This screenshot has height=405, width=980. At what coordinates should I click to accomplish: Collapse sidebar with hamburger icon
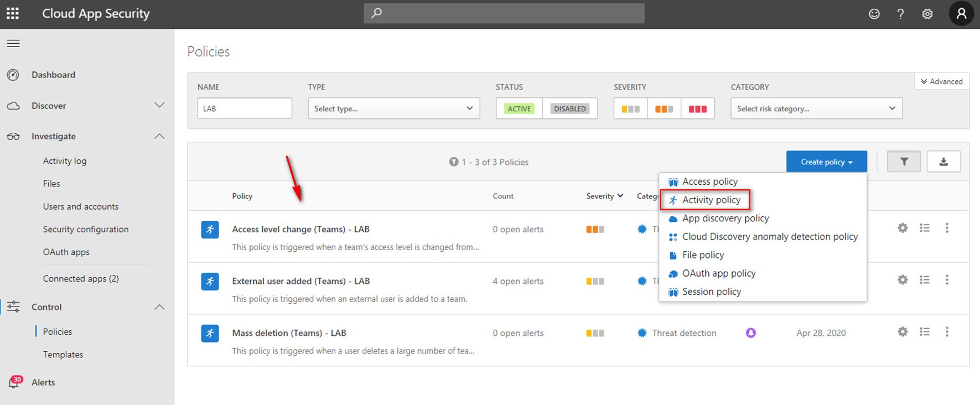click(13, 43)
